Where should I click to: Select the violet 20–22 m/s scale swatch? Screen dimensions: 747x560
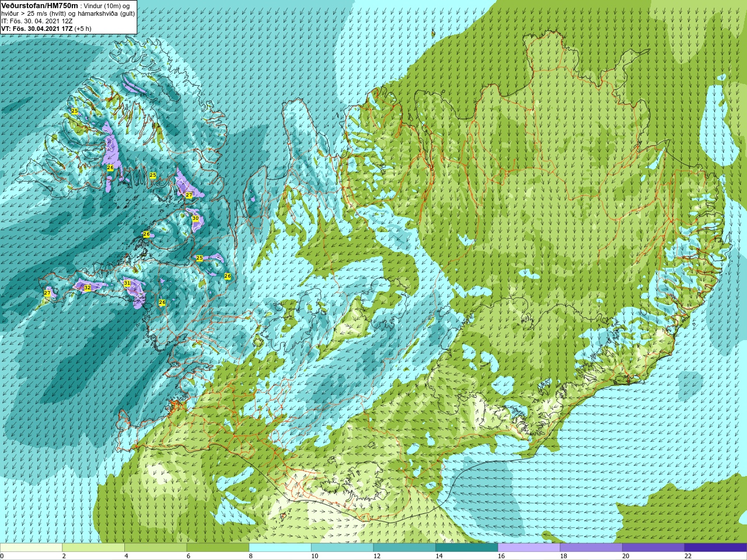[654, 548]
